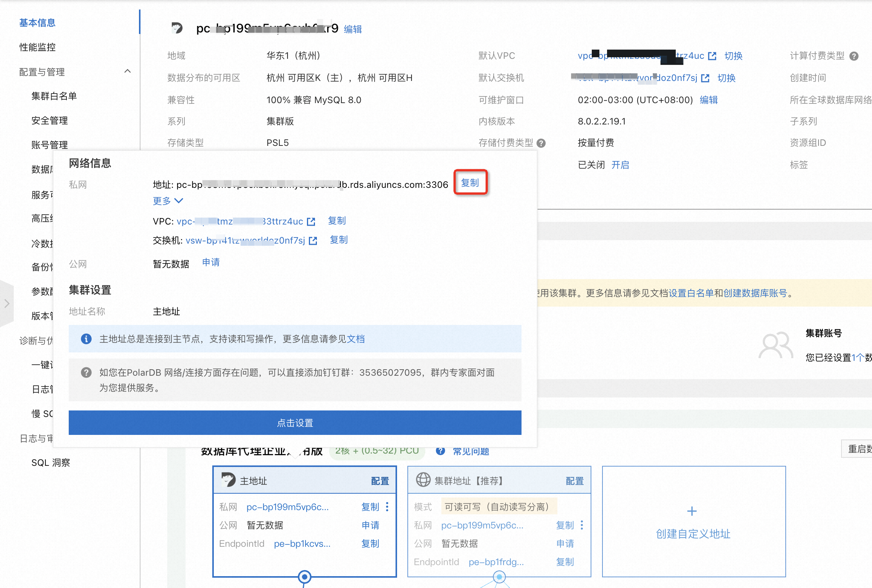This screenshot has height=588, width=872.
Task: Copy the 集群地址 EndpointId
Action: [x=565, y=562]
